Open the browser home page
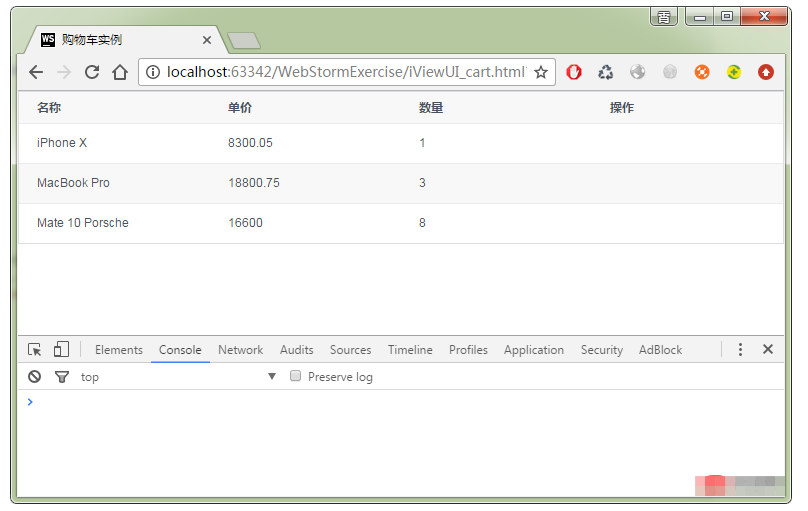808x511 pixels. (x=120, y=72)
